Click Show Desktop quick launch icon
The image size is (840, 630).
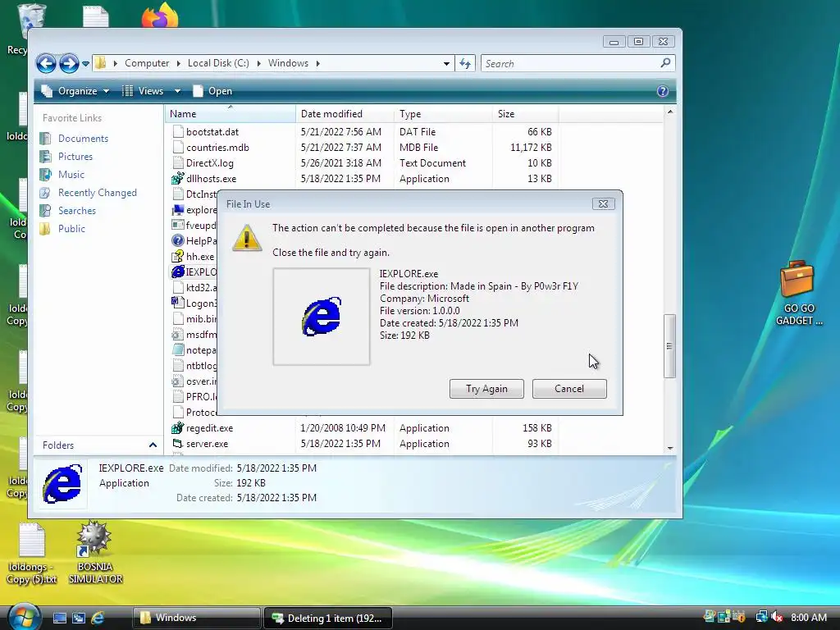click(x=59, y=618)
